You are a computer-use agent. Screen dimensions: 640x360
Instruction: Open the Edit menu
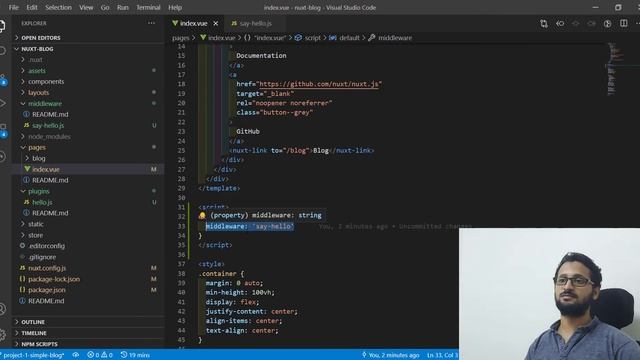32,7
